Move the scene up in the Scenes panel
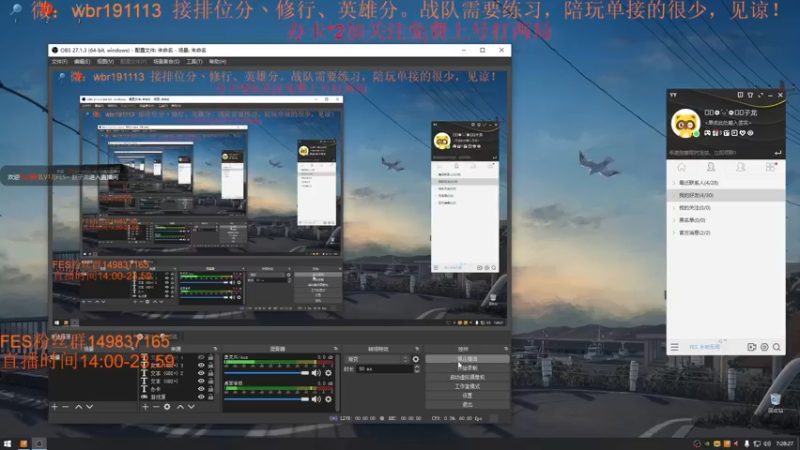The image size is (800, 450). tap(79, 407)
